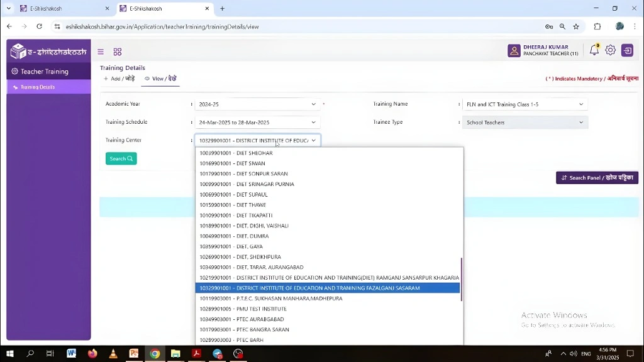The image size is (644, 362).
Task: Click the DHEERAJ KUMAR profile icon
Action: 514,50
